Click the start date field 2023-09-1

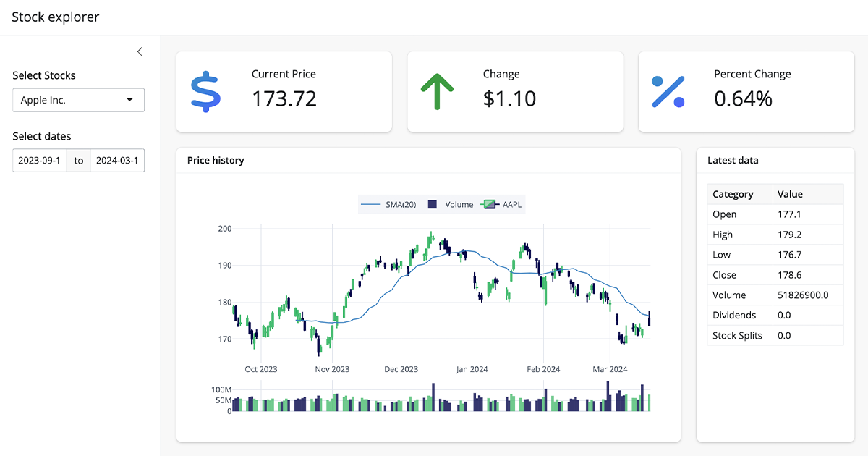(x=40, y=161)
